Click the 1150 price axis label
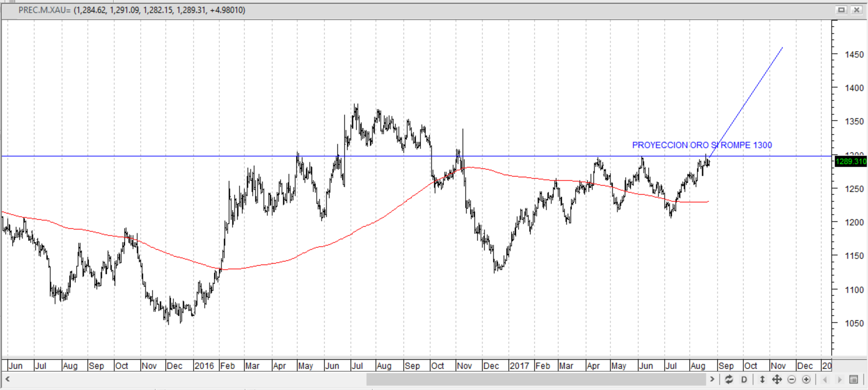 [855, 256]
